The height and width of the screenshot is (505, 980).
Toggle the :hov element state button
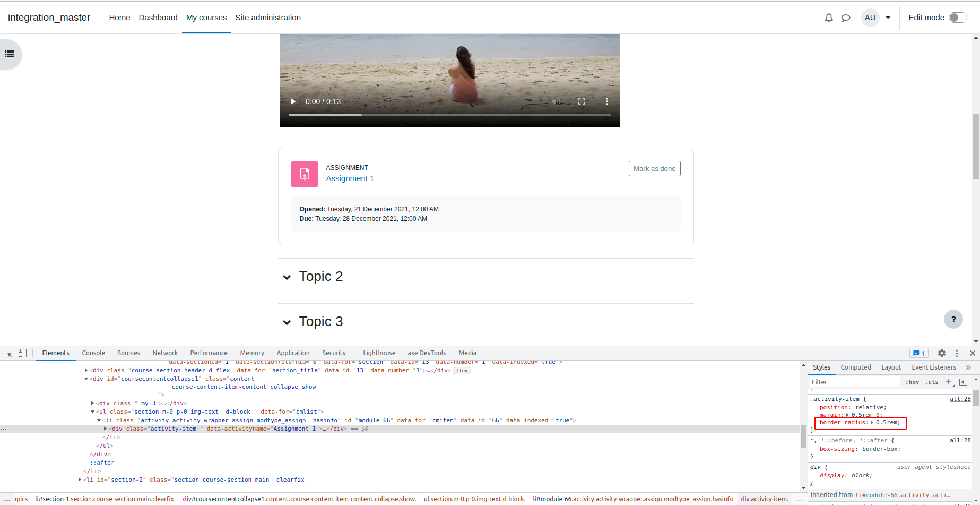coord(912,382)
